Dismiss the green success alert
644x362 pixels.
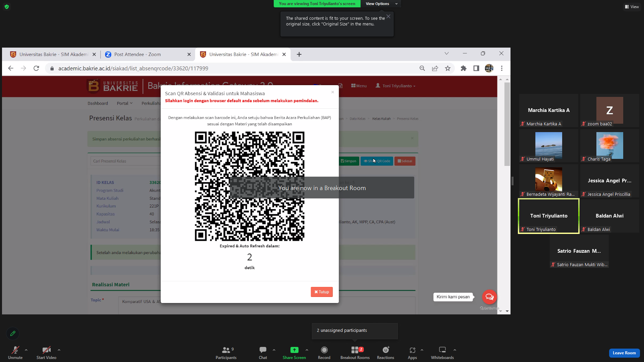tap(412, 138)
